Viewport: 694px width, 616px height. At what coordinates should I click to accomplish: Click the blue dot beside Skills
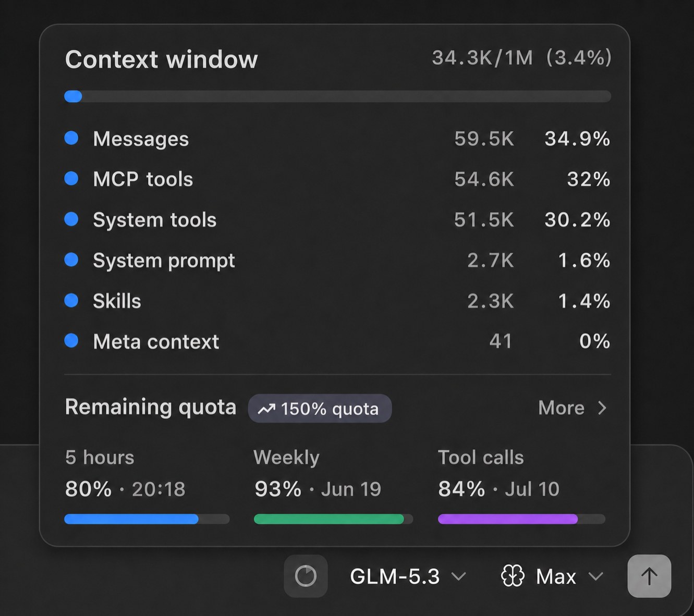click(x=71, y=300)
